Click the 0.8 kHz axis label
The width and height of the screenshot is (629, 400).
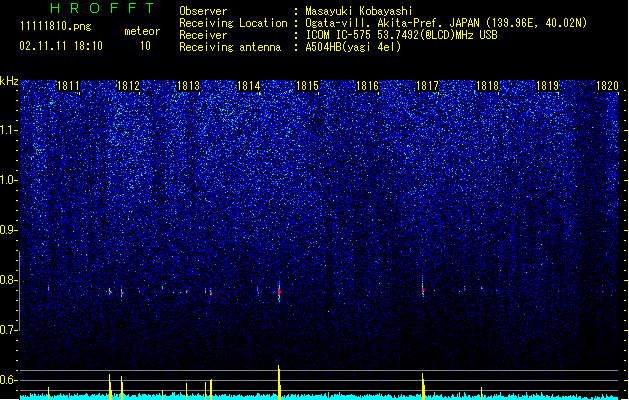(8, 280)
